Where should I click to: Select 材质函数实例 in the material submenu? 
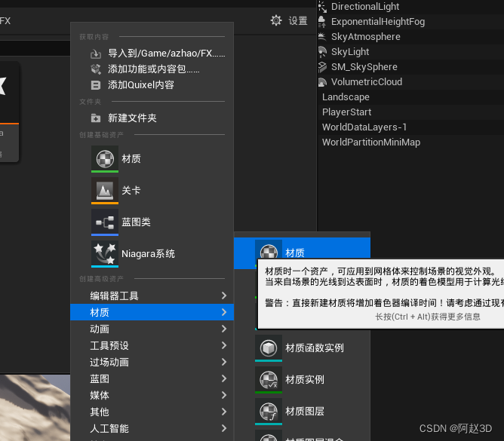[302, 348]
